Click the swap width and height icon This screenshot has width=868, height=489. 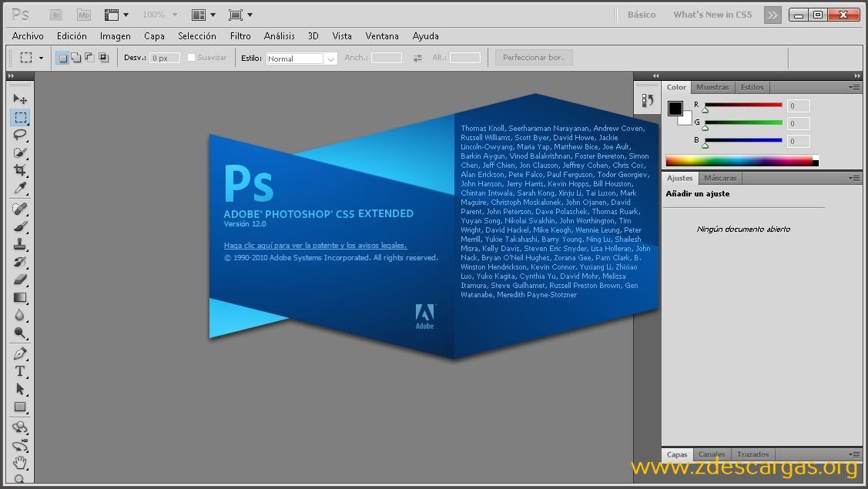[417, 58]
